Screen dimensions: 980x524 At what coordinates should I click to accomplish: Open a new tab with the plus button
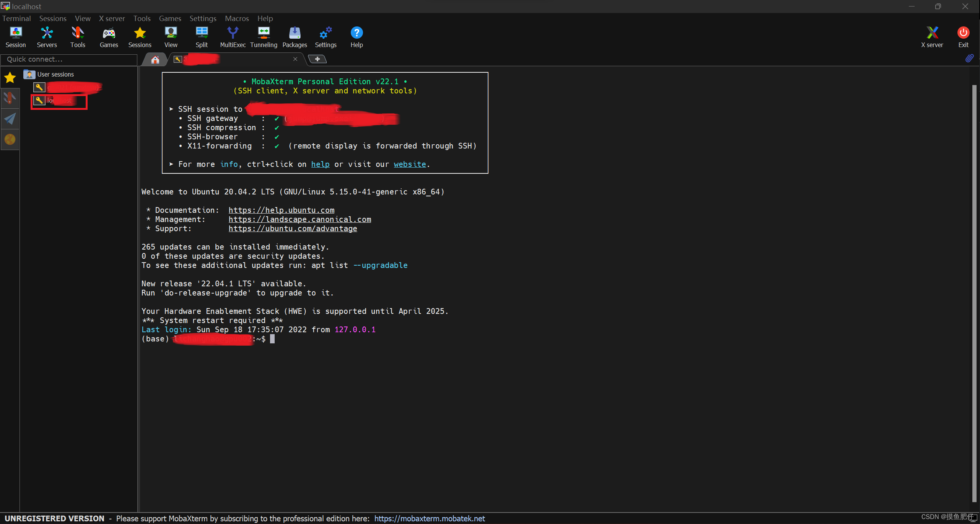[x=317, y=59]
